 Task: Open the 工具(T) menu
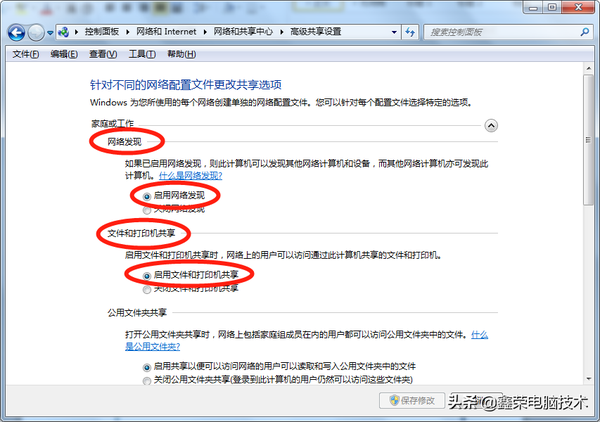coord(142,54)
